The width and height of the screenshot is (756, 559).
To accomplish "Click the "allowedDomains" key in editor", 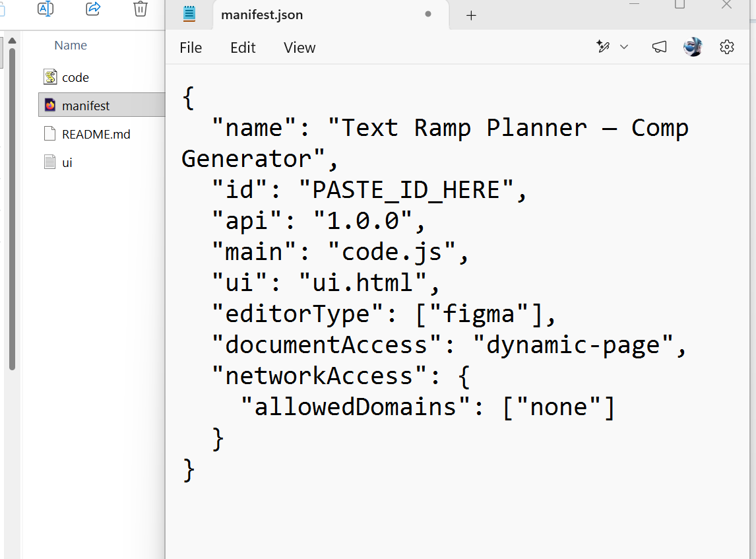I will pyautogui.click(x=355, y=407).
